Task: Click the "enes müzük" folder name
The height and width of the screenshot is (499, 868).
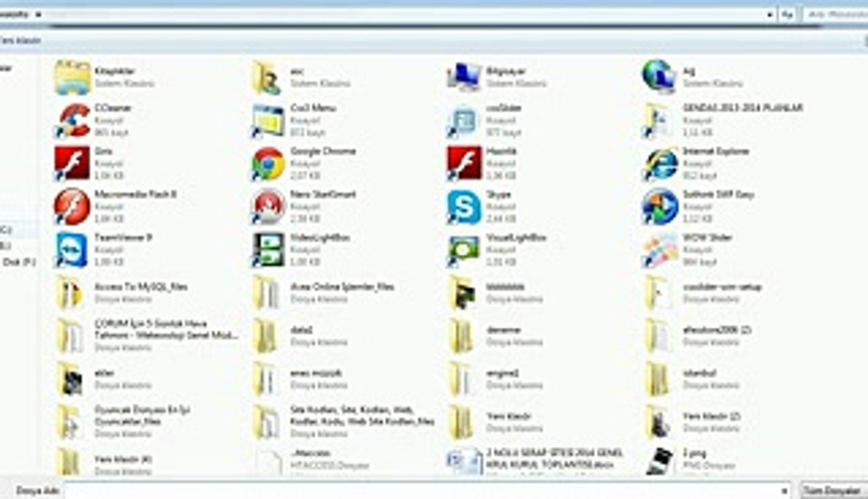Action: (x=316, y=373)
